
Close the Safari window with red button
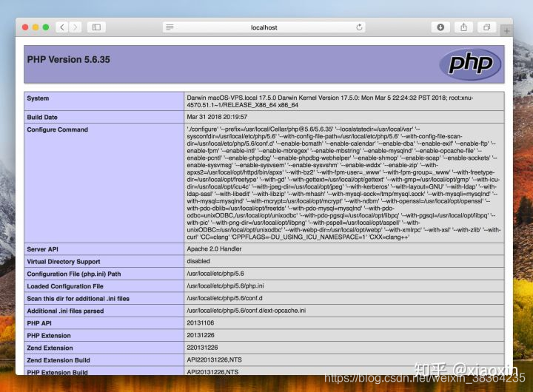(x=25, y=27)
